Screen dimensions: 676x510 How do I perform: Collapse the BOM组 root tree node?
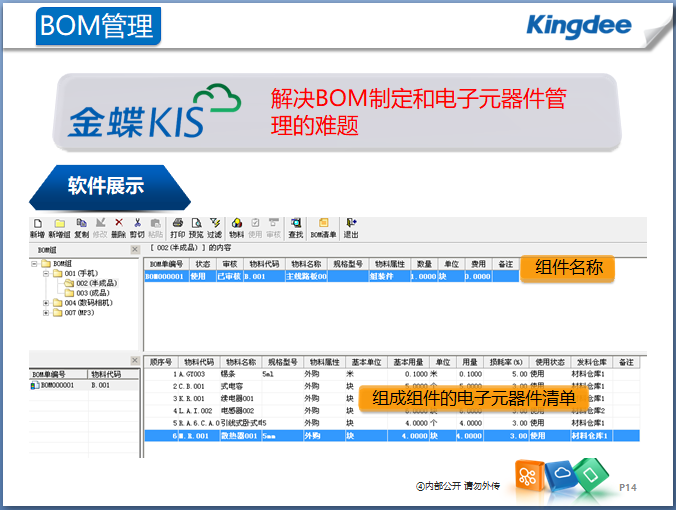tap(34, 263)
